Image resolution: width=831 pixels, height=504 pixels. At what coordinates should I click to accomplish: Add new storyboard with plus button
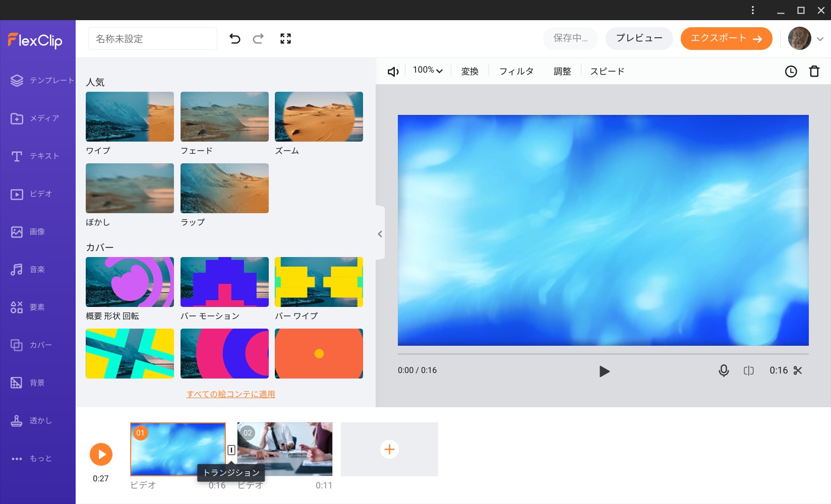[x=389, y=449]
